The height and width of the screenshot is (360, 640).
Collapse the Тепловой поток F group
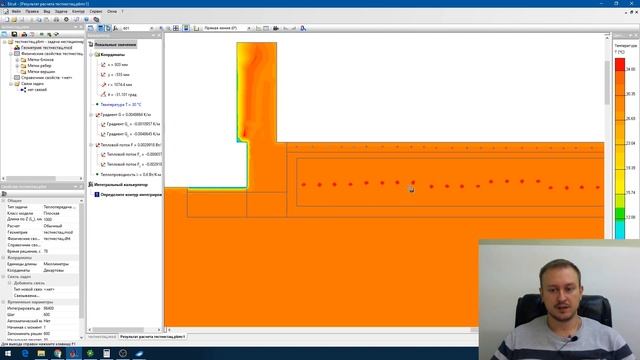(92, 145)
